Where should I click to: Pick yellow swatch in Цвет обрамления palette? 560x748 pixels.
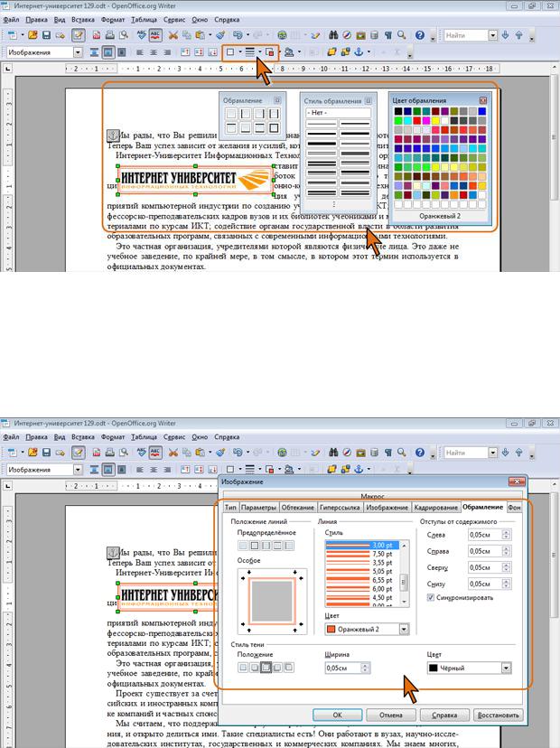(435, 120)
